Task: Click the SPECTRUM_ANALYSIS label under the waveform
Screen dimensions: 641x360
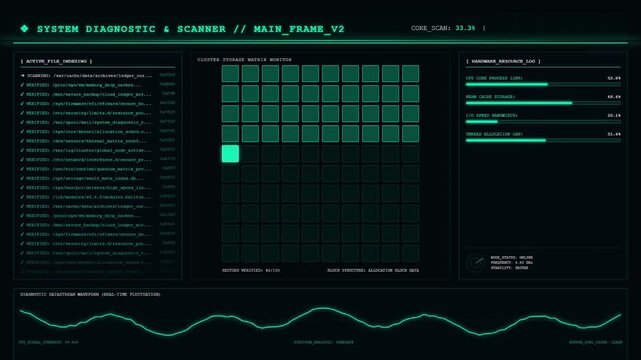Action: tap(323, 342)
